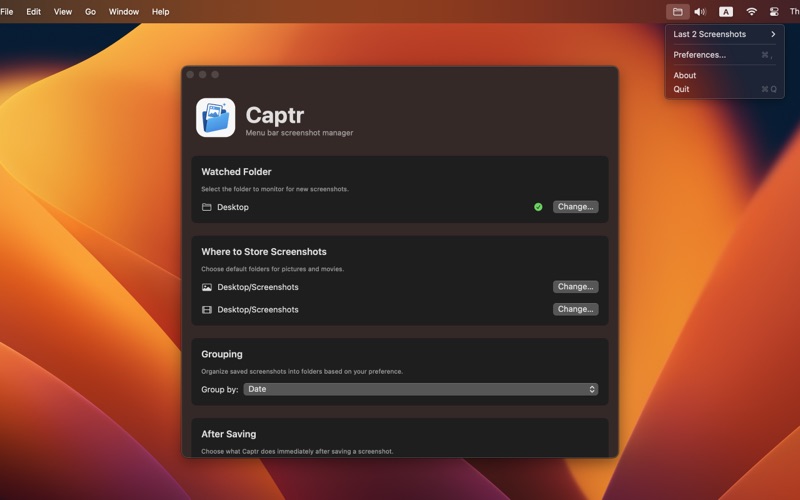Image resolution: width=800 pixels, height=500 pixels.
Task: Open the File menu
Action: tap(7, 12)
